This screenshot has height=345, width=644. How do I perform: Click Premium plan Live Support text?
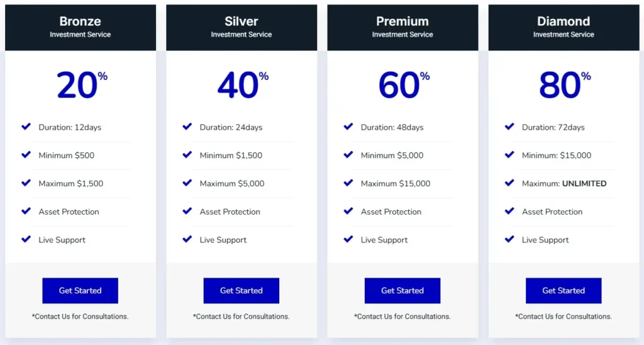[384, 240]
